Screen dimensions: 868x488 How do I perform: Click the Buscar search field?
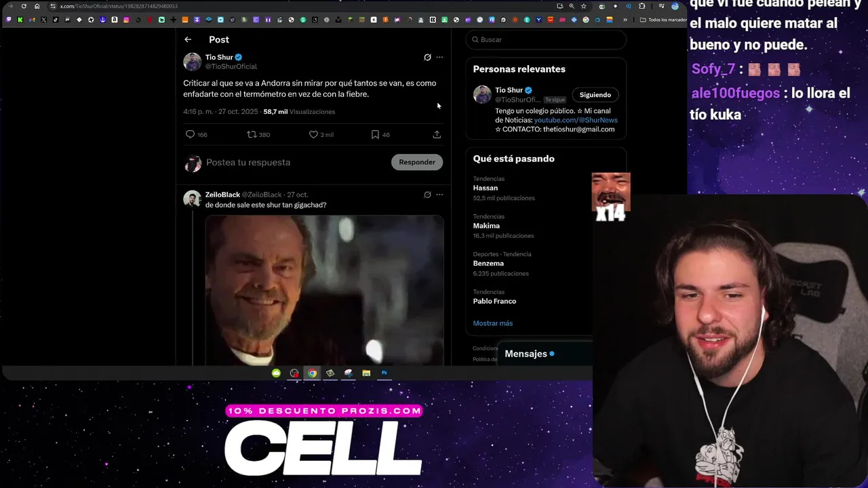[x=546, y=39]
